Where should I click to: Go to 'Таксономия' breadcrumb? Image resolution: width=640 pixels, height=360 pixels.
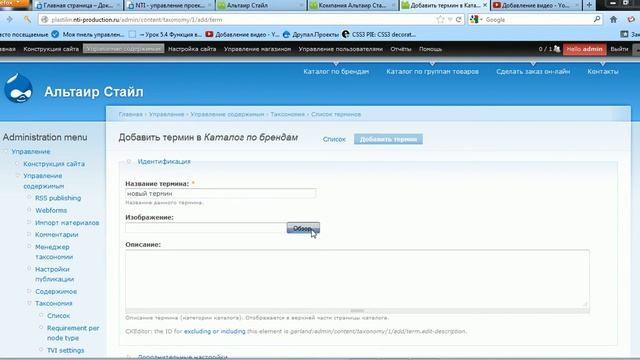287,114
